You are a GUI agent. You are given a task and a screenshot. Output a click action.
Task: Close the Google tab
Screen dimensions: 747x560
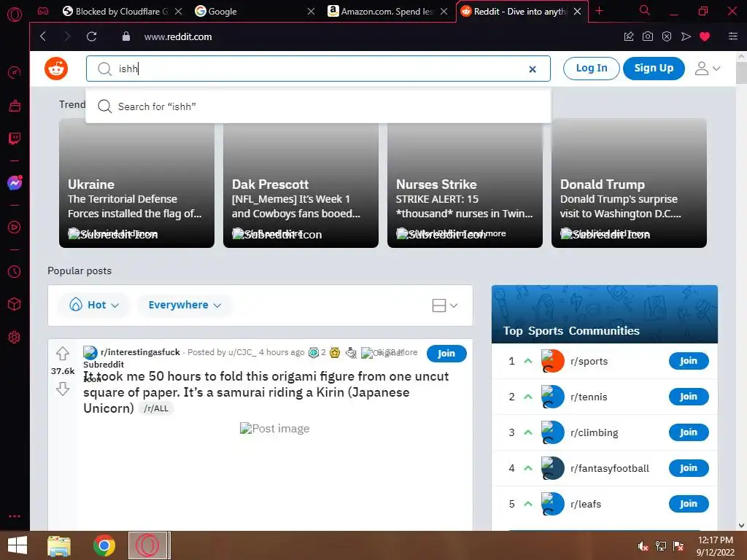click(x=311, y=12)
